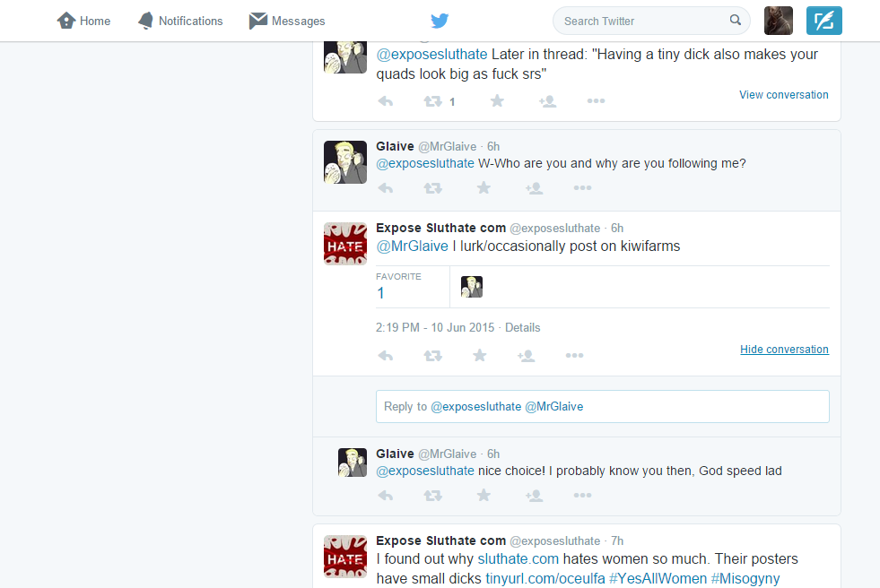Viewport: 880px width, 588px height.
Task: Focus the Search Twitter field
Action: [651, 21]
